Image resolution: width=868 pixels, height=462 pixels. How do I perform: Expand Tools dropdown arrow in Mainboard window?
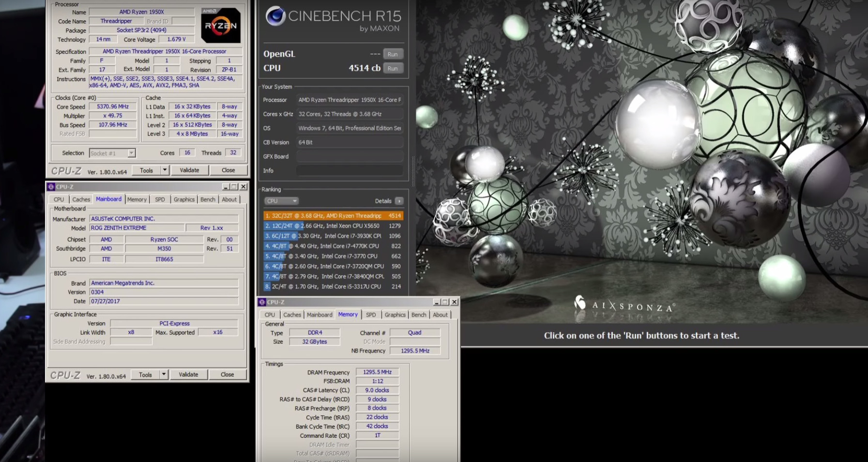pyautogui.click(x=164, y=374)
